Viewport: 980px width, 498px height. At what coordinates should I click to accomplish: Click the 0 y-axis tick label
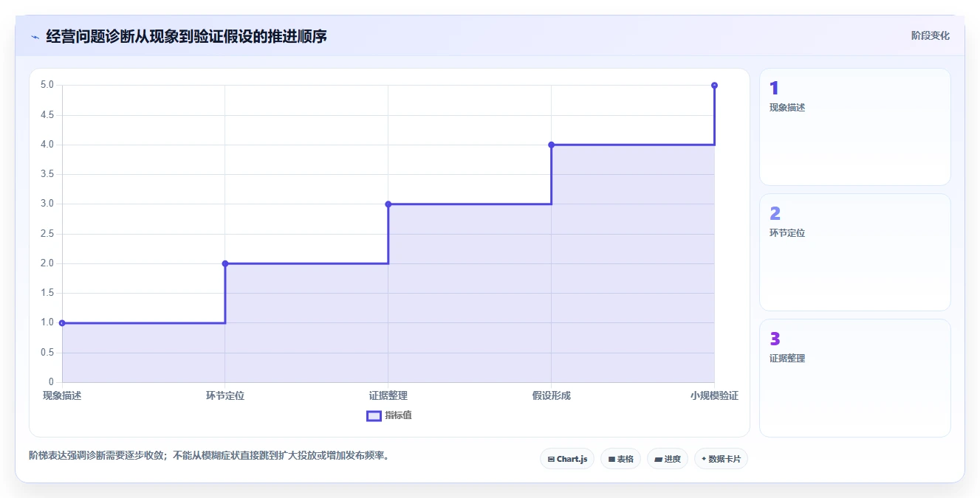(52, 382)
